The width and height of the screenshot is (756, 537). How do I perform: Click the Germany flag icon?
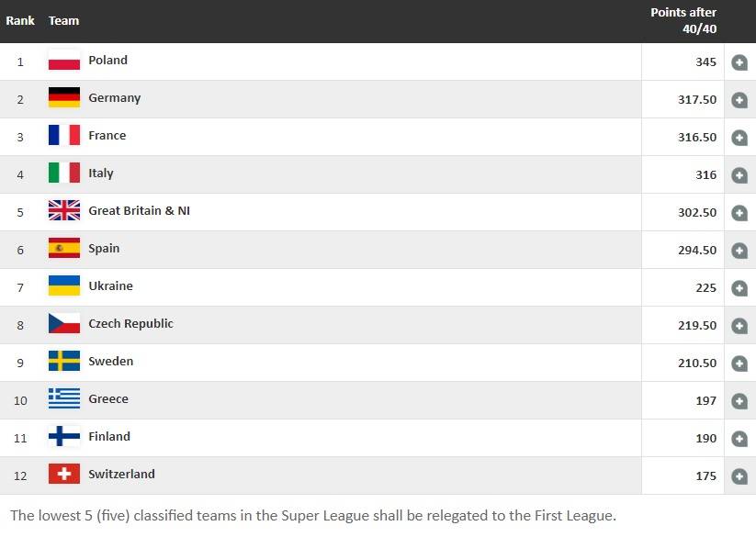tap(64, 98)
